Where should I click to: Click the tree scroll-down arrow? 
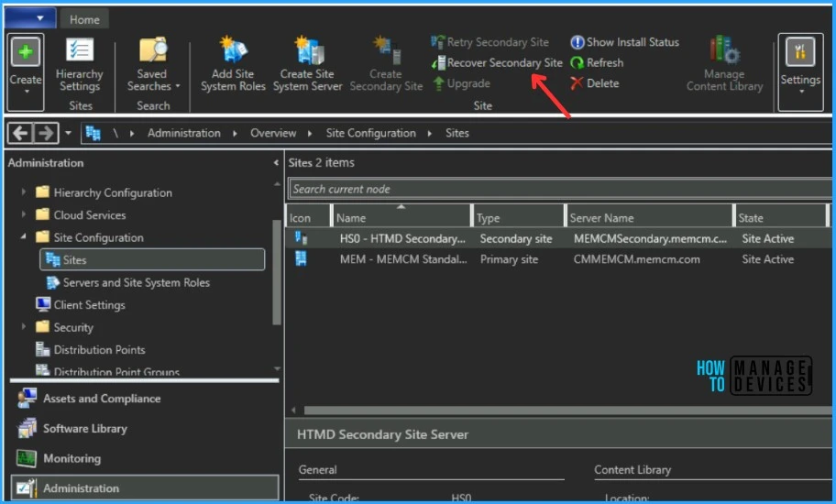coord(277,368)
